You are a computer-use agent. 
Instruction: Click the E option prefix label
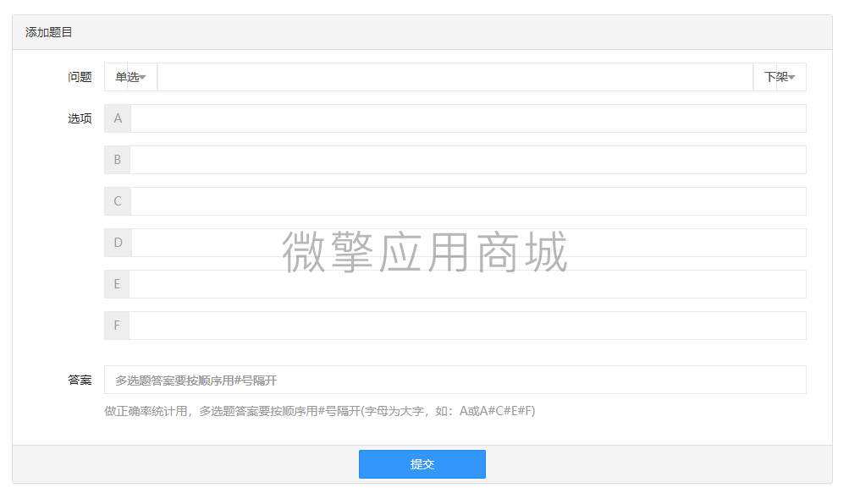pos(117,284)
